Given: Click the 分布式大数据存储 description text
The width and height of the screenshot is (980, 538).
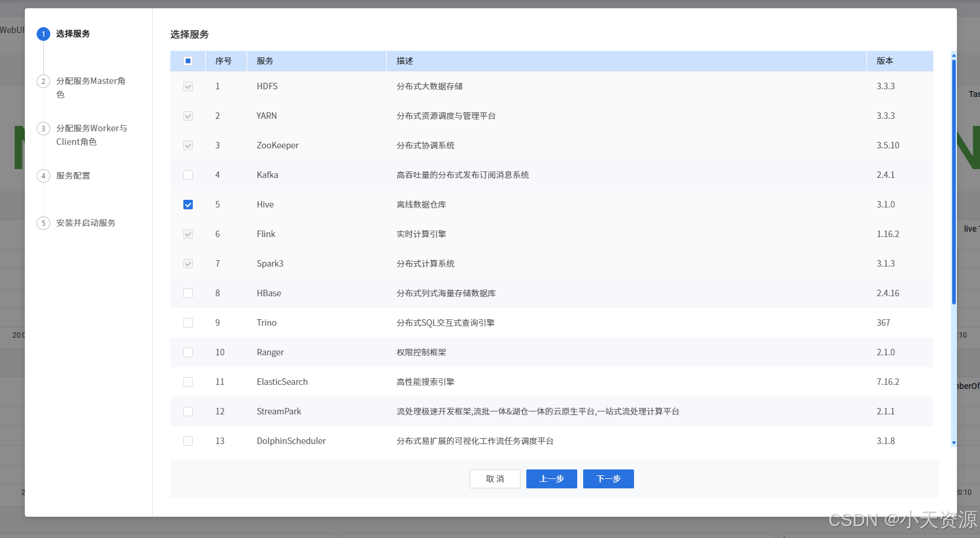Looking at the screenshot, I should tap(430, 86).
